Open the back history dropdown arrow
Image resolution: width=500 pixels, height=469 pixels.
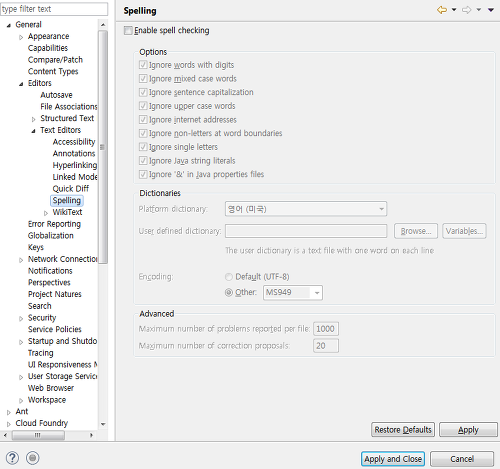coord(454,10)
